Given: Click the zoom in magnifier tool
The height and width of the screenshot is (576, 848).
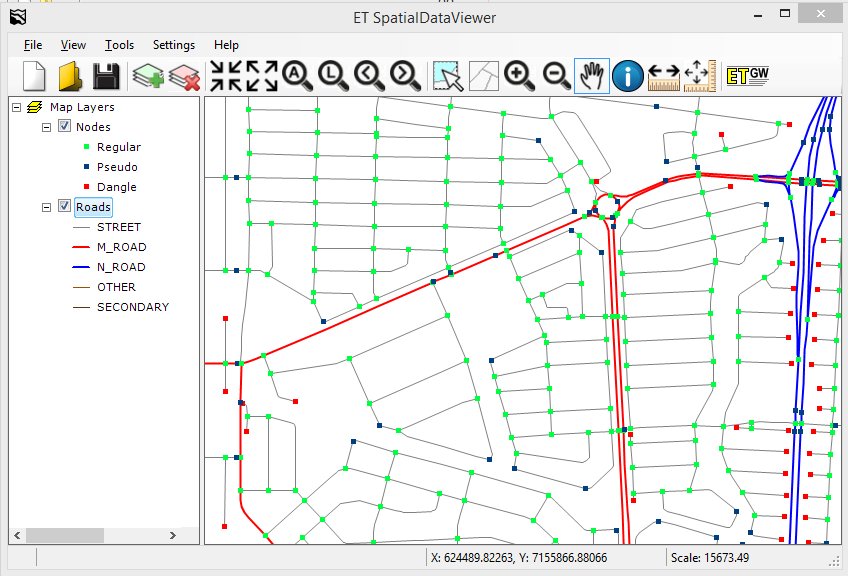Looking at the screenshot, I should 518,76.
